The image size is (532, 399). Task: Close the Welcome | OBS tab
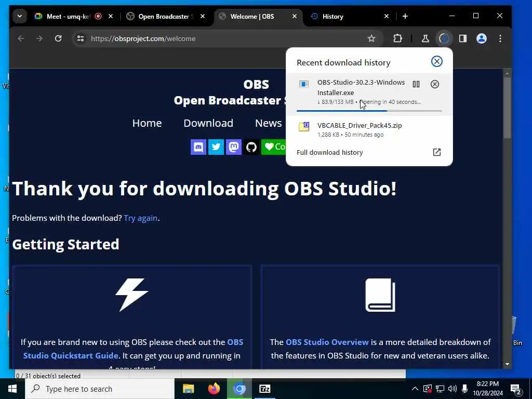click(295, 16)
